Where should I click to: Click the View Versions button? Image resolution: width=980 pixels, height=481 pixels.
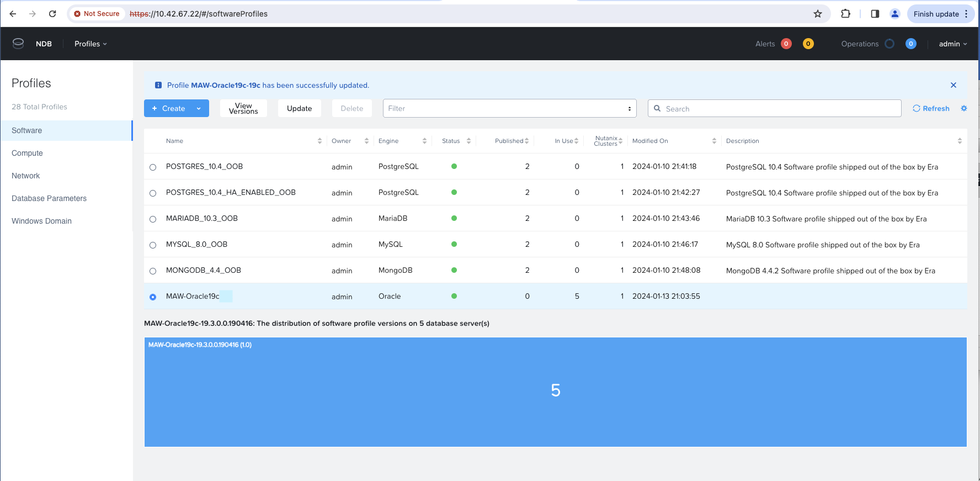243,108
